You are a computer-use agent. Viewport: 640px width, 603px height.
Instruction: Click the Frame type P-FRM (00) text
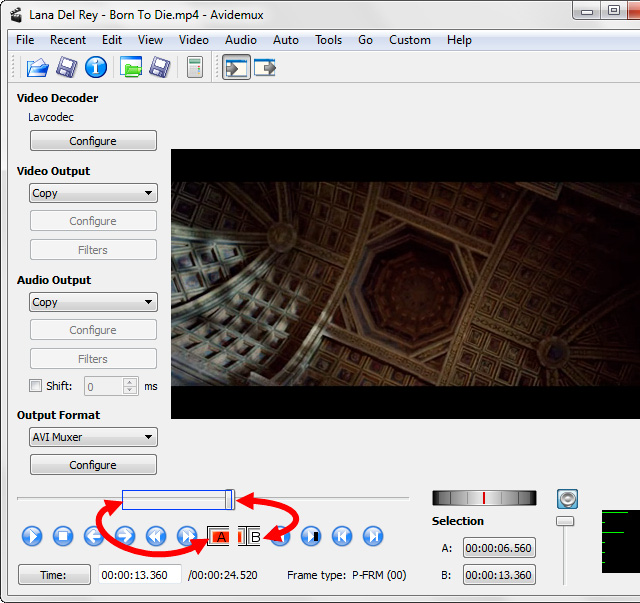point(347,575)
